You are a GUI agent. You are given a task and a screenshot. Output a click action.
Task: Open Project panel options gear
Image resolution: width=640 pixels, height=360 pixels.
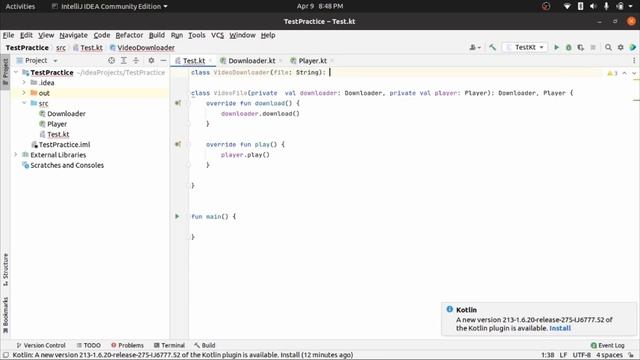pyautogui.click(x=151, y=60)
